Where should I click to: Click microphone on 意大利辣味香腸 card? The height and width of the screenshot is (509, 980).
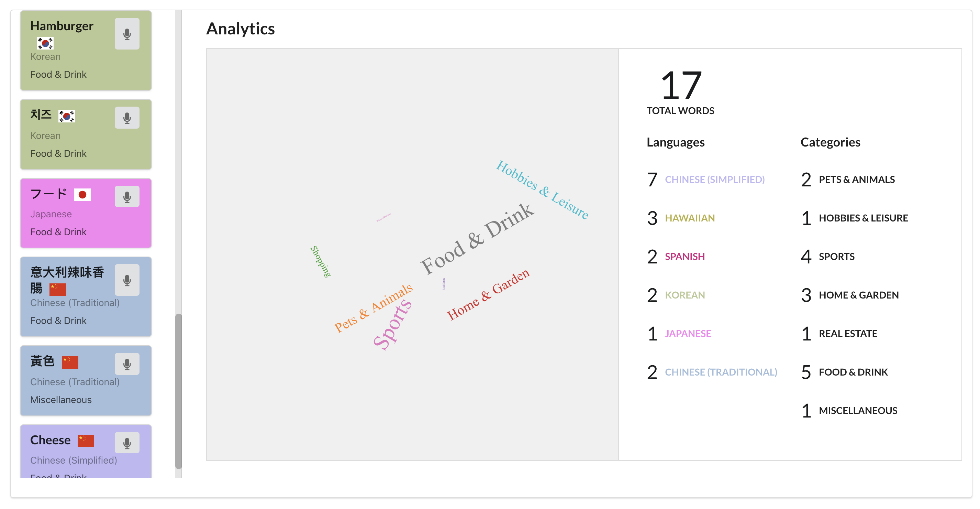(127, 280)
